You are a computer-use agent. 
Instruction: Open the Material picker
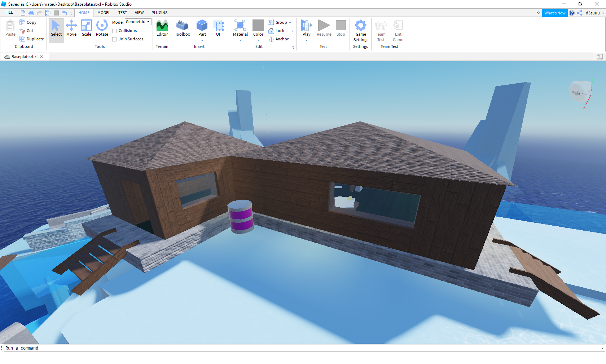(x=240, y=28)
